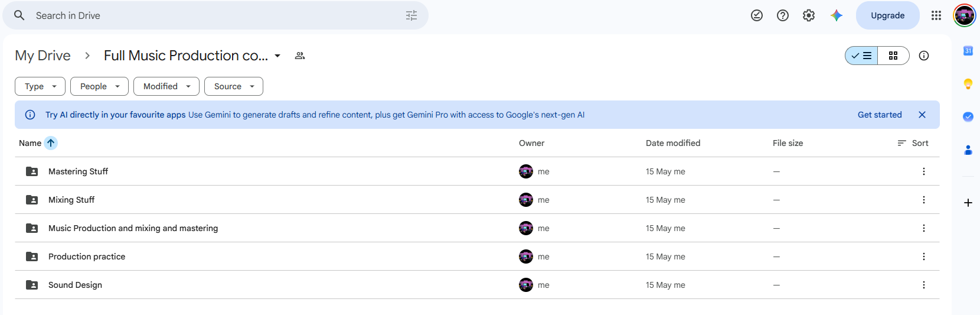Select the Sound Design folder name
Viewport: 980px width, 315px height.
tap(75, 285)
